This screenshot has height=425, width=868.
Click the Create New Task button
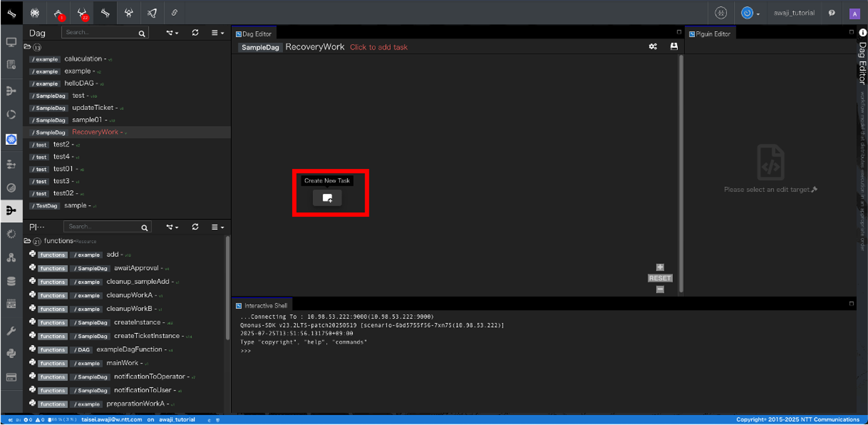point(327,198)
